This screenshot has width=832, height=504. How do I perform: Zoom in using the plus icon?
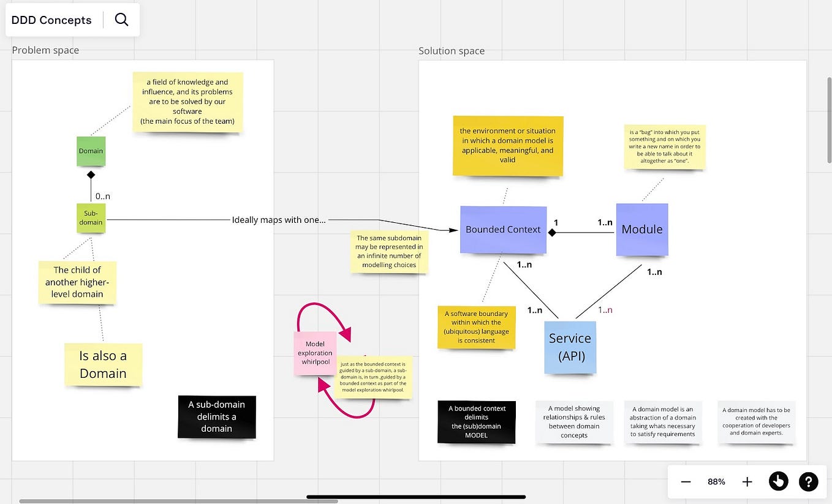click(747, 481)
